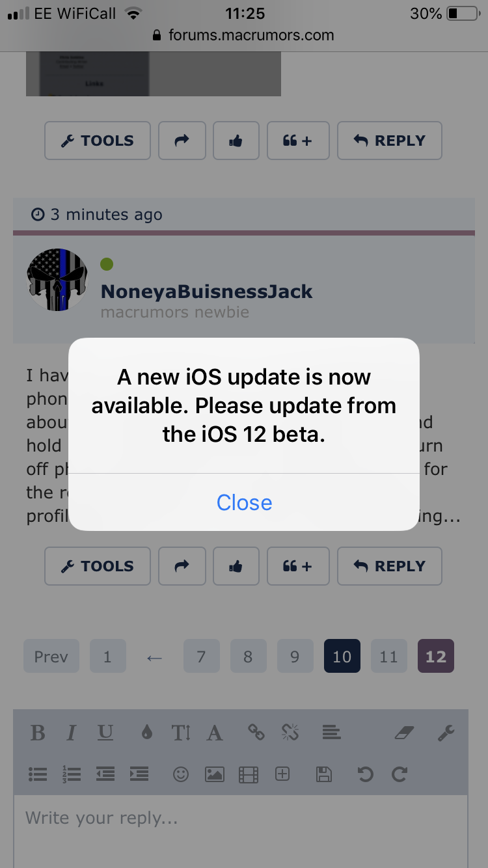This screenshot has height=868, width=488.
Task: Insert media using the film icon
Action: click(x=249, y=774)
